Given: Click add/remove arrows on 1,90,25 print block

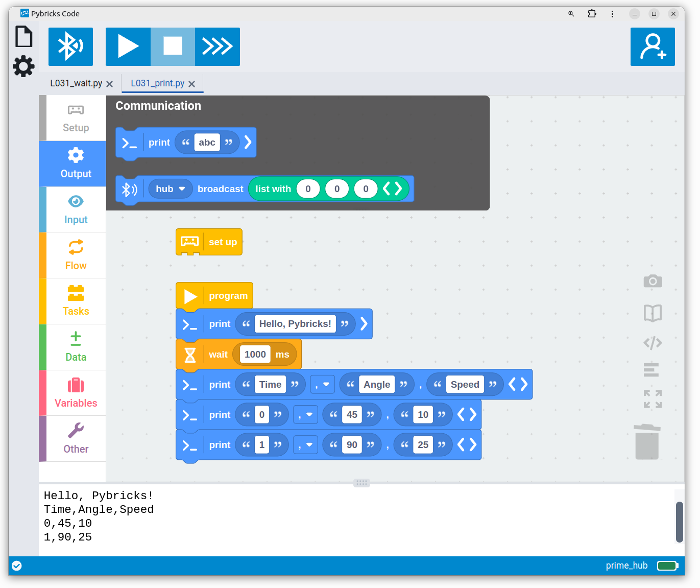Looking at the screenshot, I should pyautogui.click(x=467, y=444).
